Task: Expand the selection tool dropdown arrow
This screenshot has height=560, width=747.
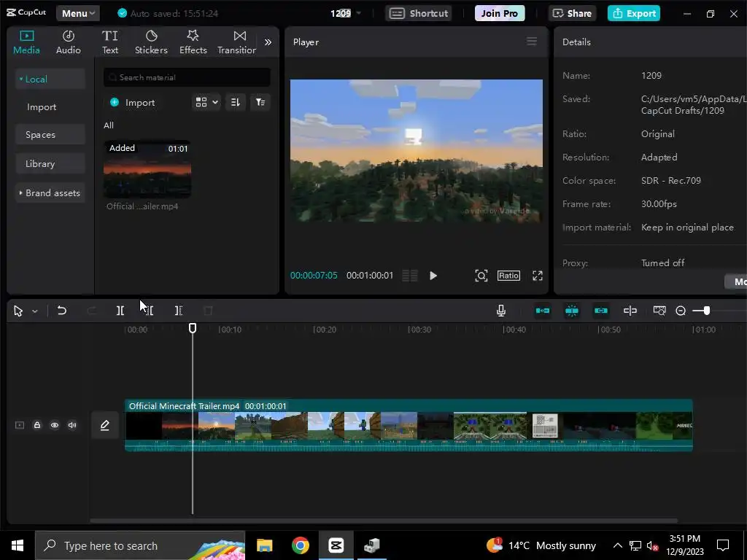Action: tap(35, 311)
